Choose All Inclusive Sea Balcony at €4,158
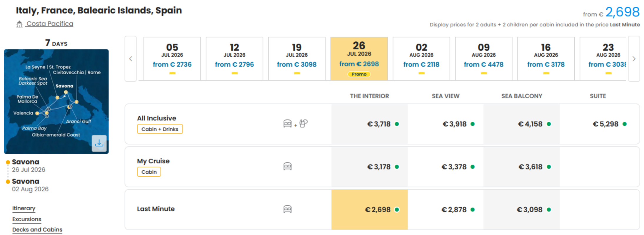The height and width of the screenshot is (235, 644). (x=522, y=124)
